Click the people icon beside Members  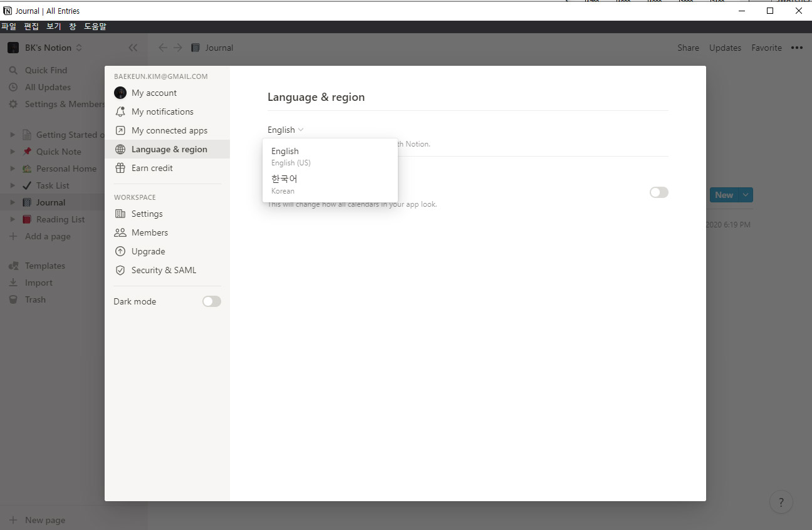click(x=120, y=232)
